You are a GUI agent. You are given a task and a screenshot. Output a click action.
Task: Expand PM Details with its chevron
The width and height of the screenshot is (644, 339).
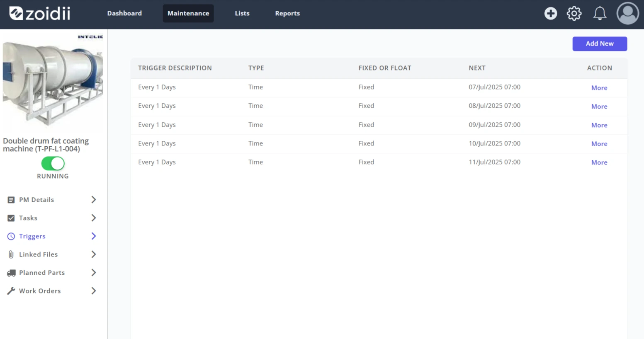click(94, 200)
